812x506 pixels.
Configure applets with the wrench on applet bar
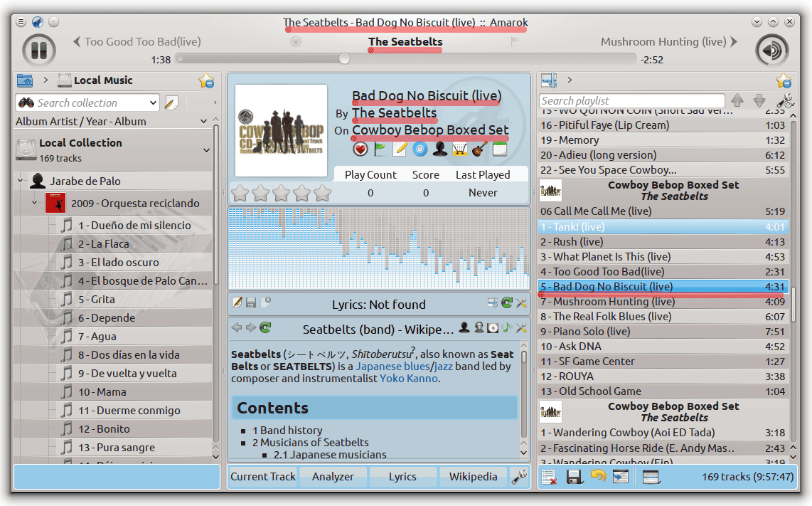coord(519,476)
